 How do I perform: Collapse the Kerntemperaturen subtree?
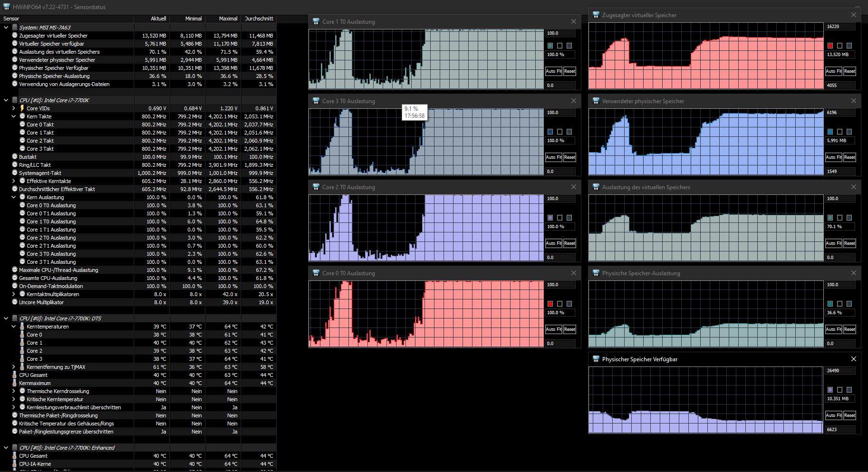(14, 327)
